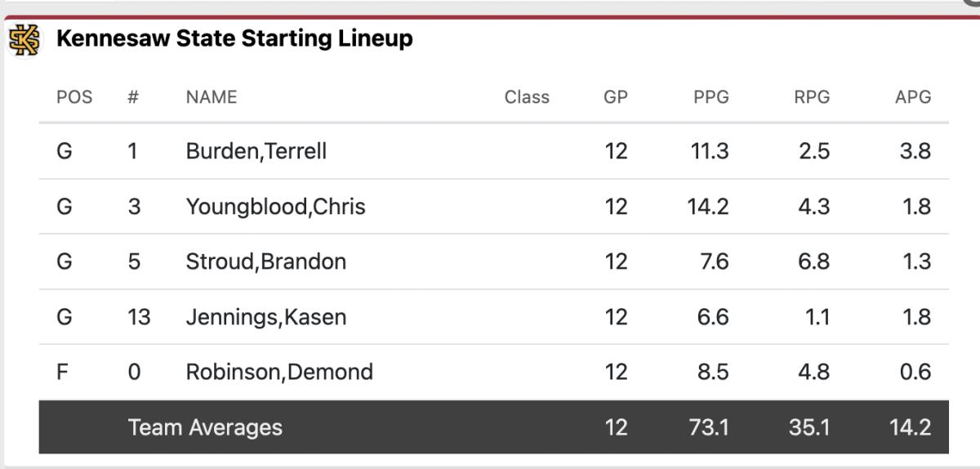Open player Jennings,Kasen

[266, 317]
